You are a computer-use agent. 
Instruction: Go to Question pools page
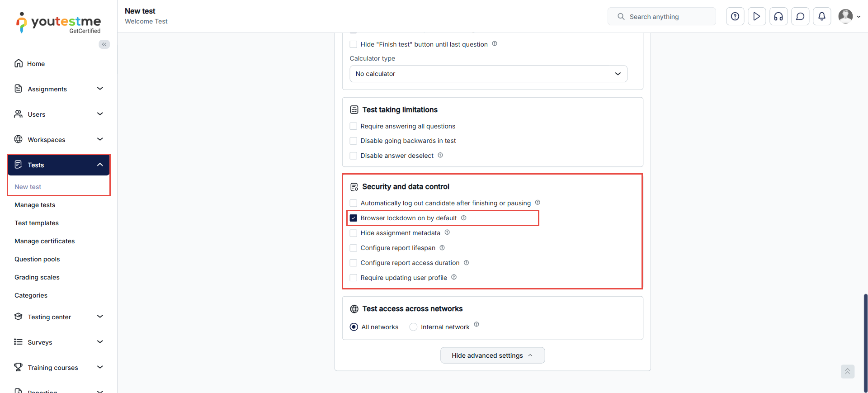pos(37,259)
